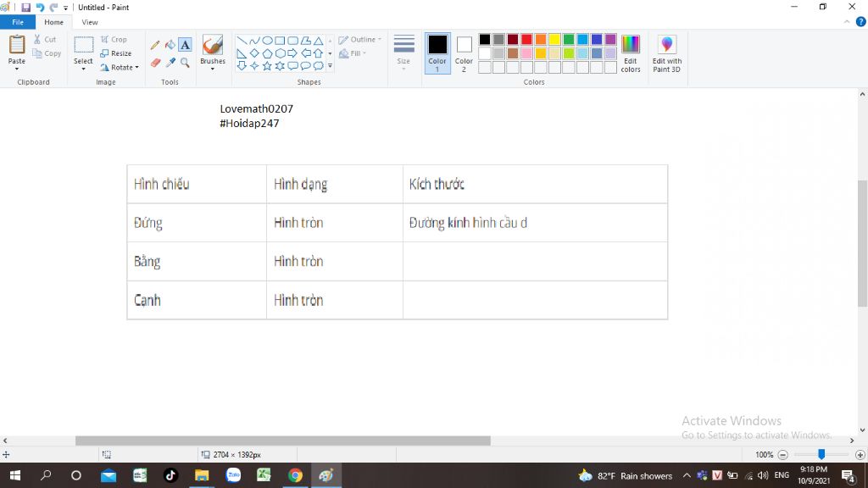
Task: Click the Undo arrow in title bar
Action: coord(40,8)
